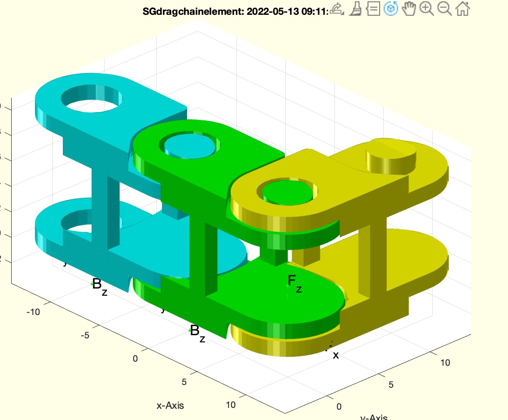
Task: Click the cyan pin inside green link
Action: point(190,147)
